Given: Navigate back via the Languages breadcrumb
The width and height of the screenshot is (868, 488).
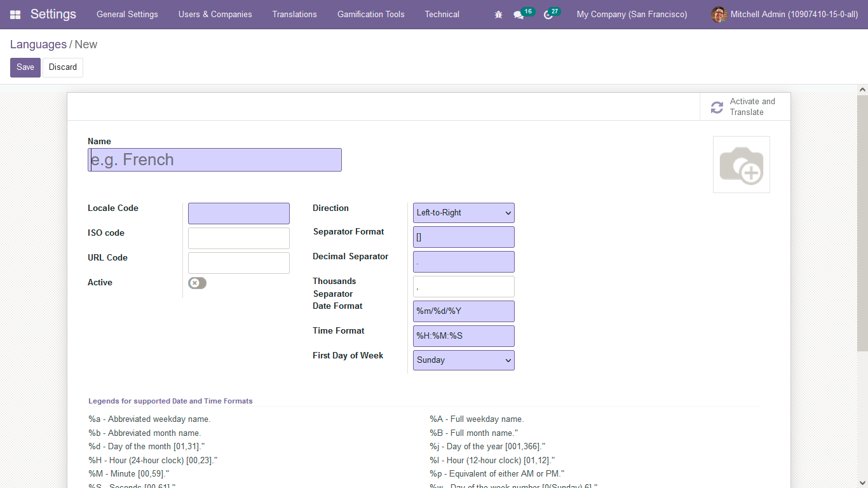Looking at the screenshot, I should tap(38, 44).
